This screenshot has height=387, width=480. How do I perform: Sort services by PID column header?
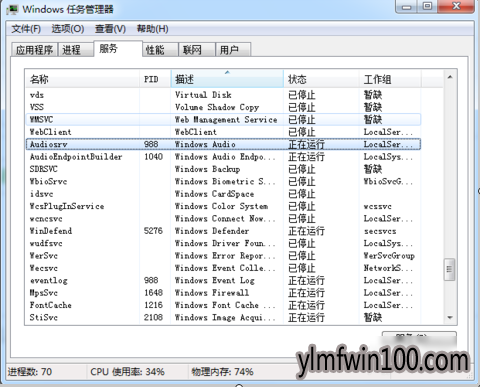[155, 79]
